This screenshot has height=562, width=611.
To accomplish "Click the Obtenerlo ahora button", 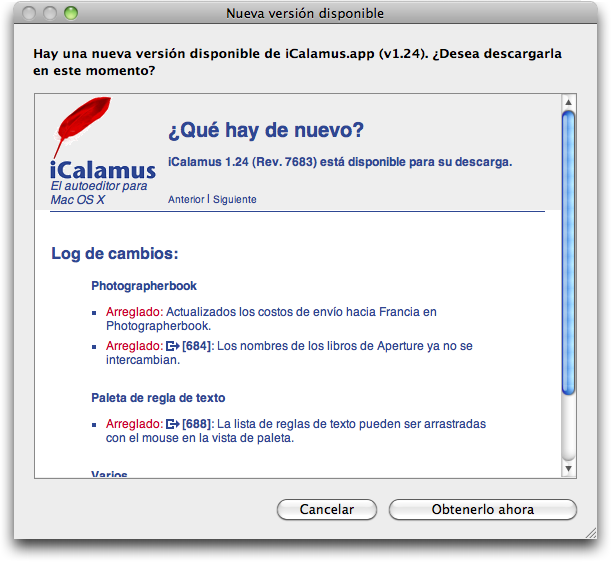I will pos(482,509).
